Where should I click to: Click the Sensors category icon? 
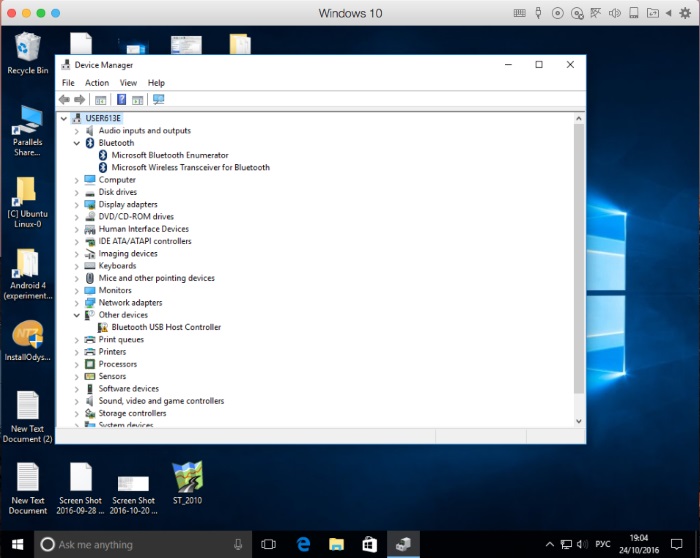point(90,376)
